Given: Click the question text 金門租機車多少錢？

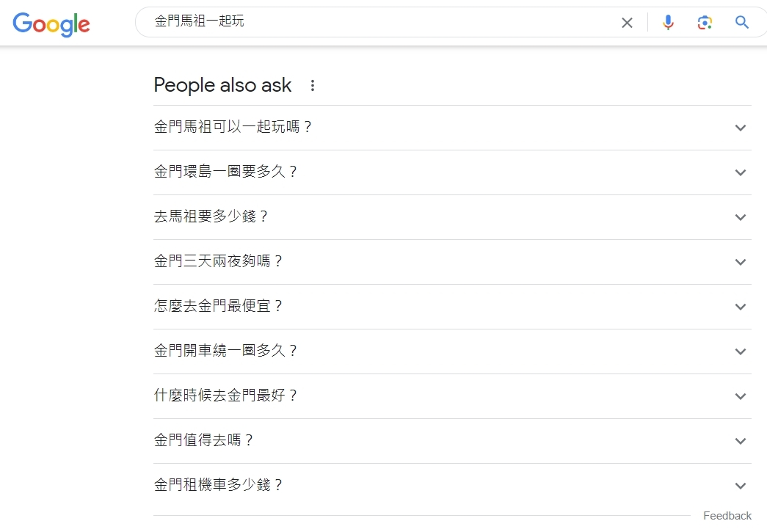Looking at the screenshot, I should 219,485.
